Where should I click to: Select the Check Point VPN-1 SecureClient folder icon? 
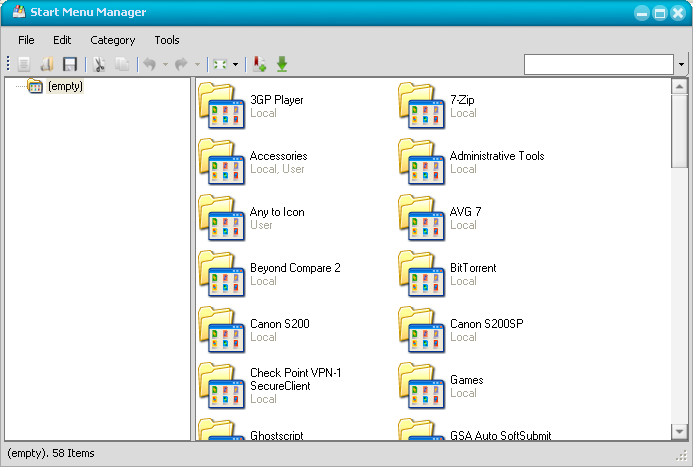221,386
